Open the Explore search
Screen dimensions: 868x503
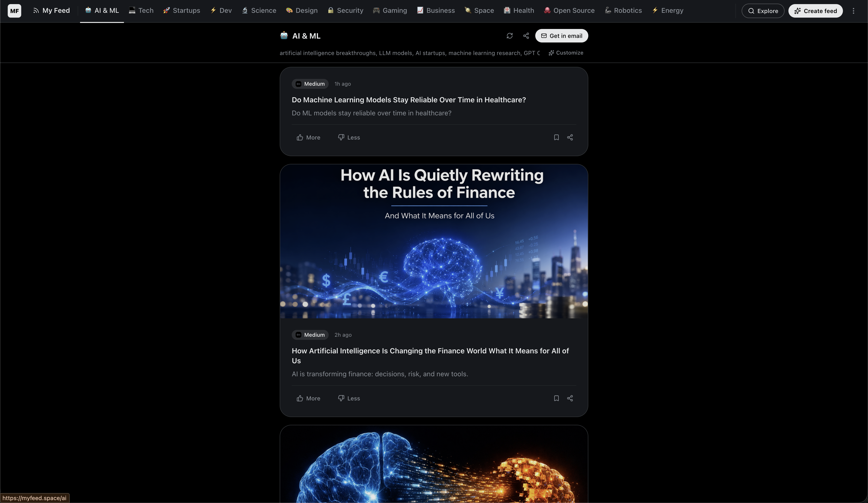tap(763, 11)
